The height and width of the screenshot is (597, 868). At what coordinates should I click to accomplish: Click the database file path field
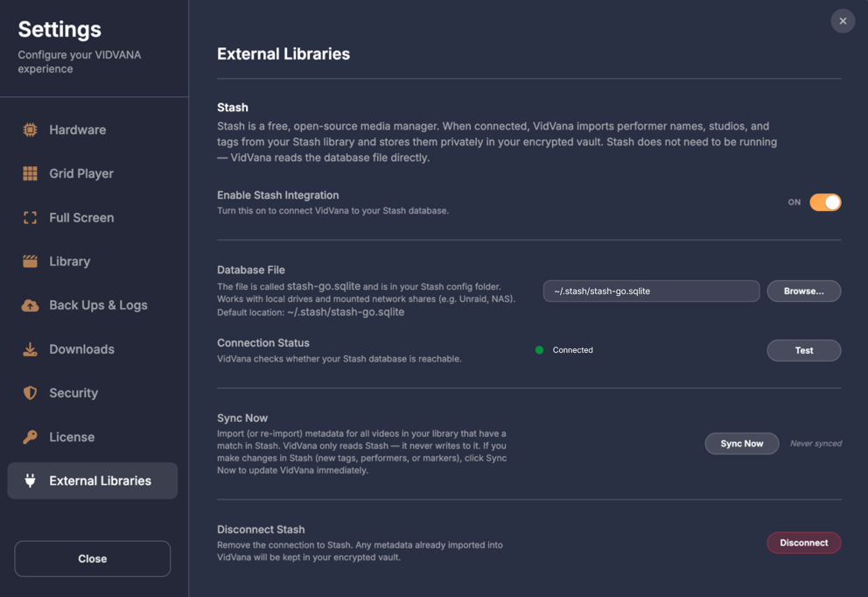tap(651, 291)
